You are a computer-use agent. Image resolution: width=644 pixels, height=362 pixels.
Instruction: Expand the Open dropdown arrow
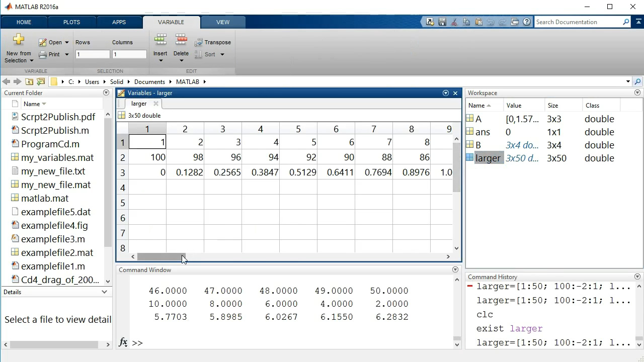[66, 43]
